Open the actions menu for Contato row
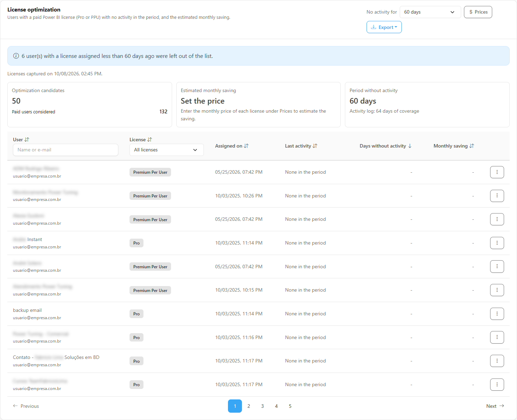Image resolution: width=517 pixels, height=420 pixels. pos(497,361)
